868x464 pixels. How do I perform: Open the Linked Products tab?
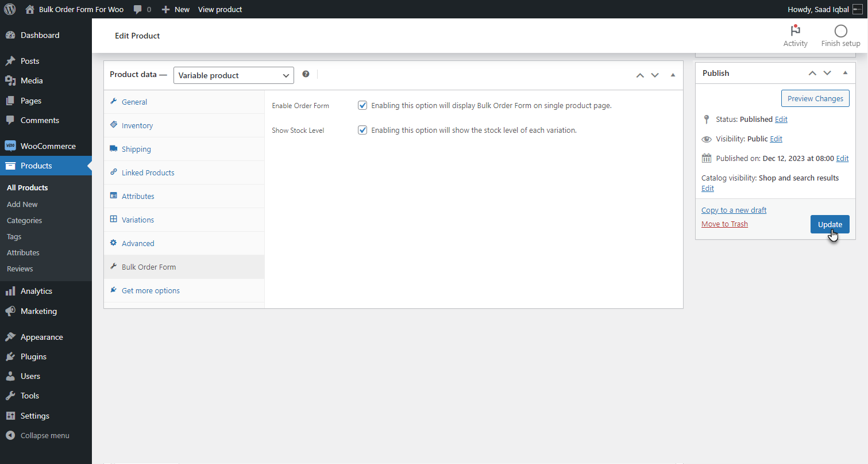[184, 172]
